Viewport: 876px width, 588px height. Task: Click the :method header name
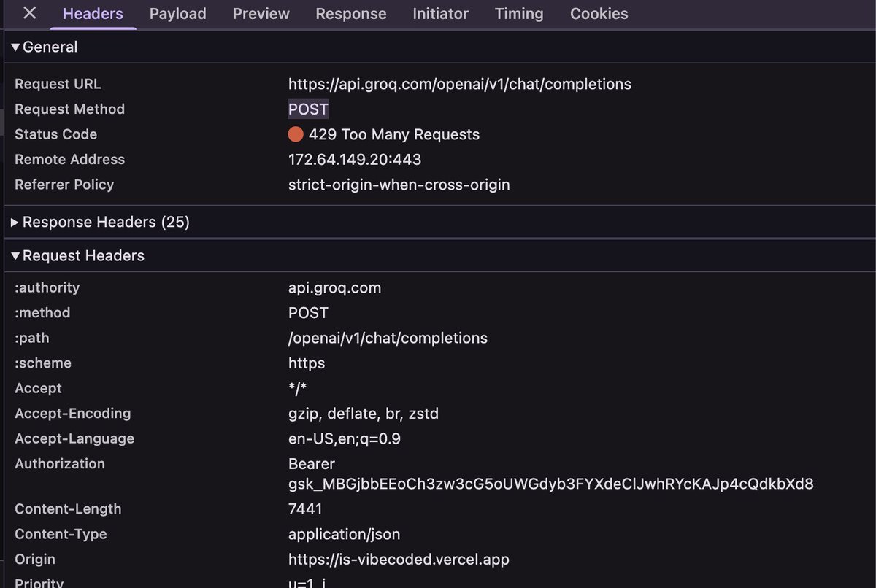(42, 312)
